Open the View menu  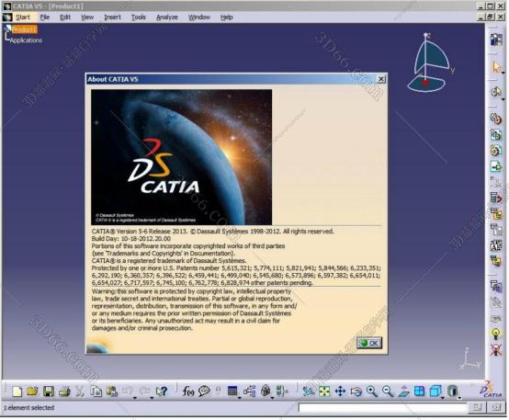pyautogui.click(x=87, y=17)
